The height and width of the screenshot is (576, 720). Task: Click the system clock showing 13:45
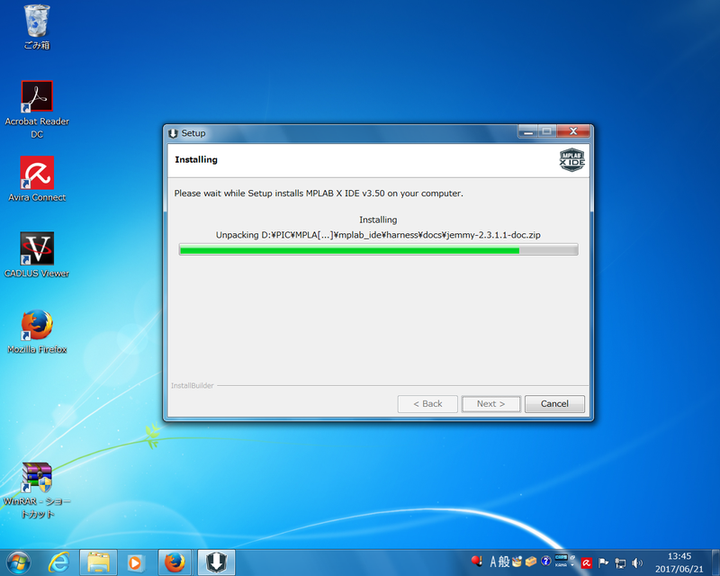679,562
